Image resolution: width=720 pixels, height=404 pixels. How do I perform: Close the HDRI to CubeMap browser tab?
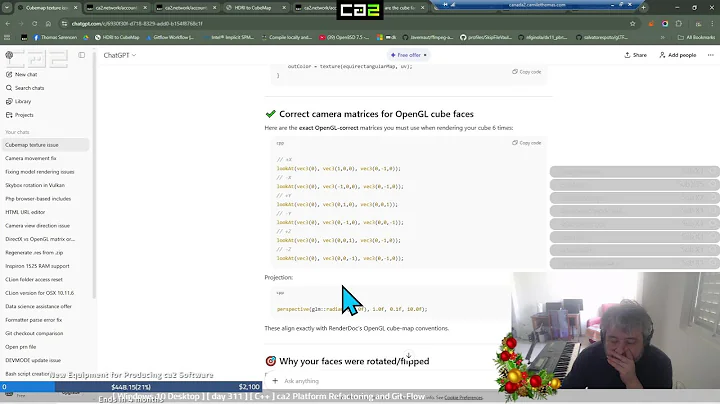(284, 8)
